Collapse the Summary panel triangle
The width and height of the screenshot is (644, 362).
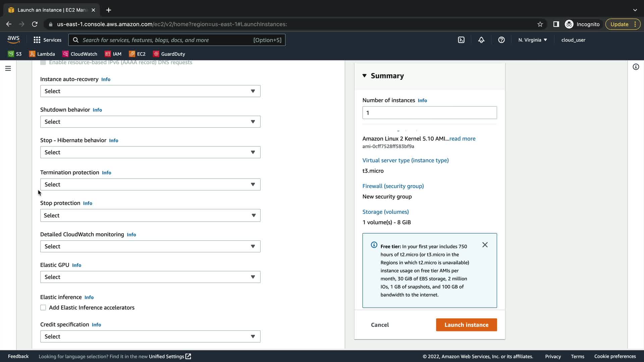(365, 76)
